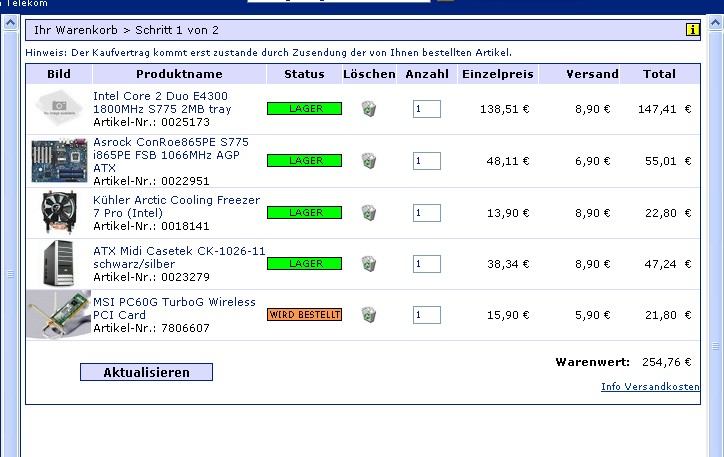Click the Total column header
The width and height of the screenshot is (724, 457).
(x=659, y=74)
